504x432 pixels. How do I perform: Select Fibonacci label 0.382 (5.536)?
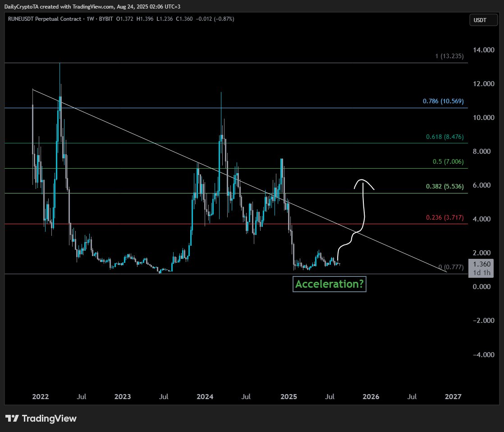[445, 186]
